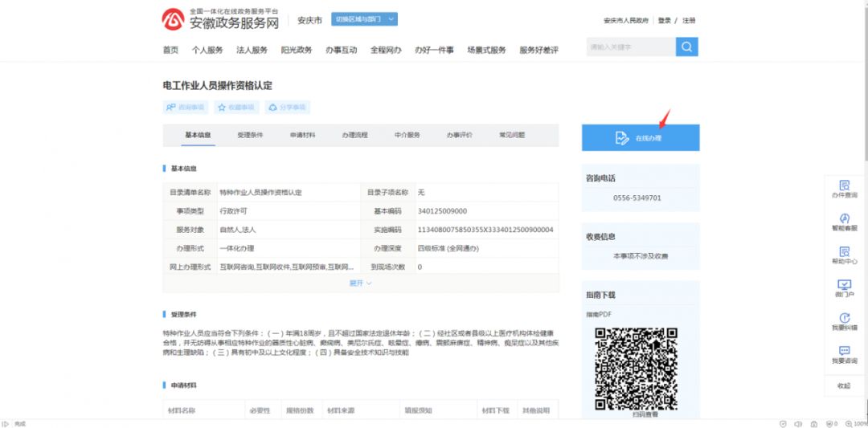Click the 在线办理 blue button
The image size is (868, 428).
641,137
